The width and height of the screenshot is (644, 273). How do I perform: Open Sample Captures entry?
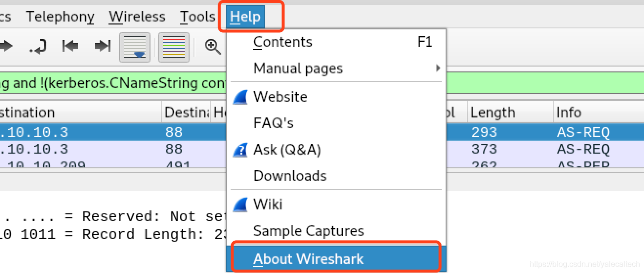[336, 230]
